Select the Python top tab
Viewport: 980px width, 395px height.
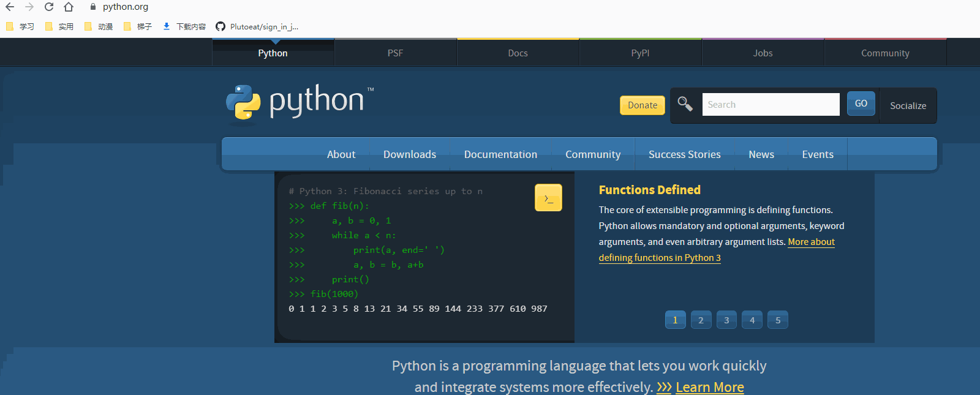[x=273, y=53]
